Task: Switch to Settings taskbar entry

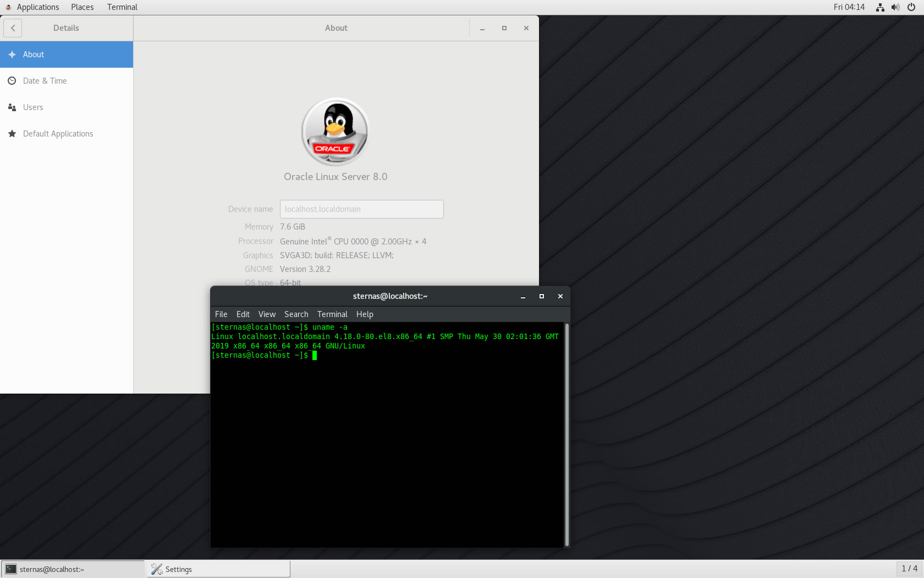Action: pos(218,569)
